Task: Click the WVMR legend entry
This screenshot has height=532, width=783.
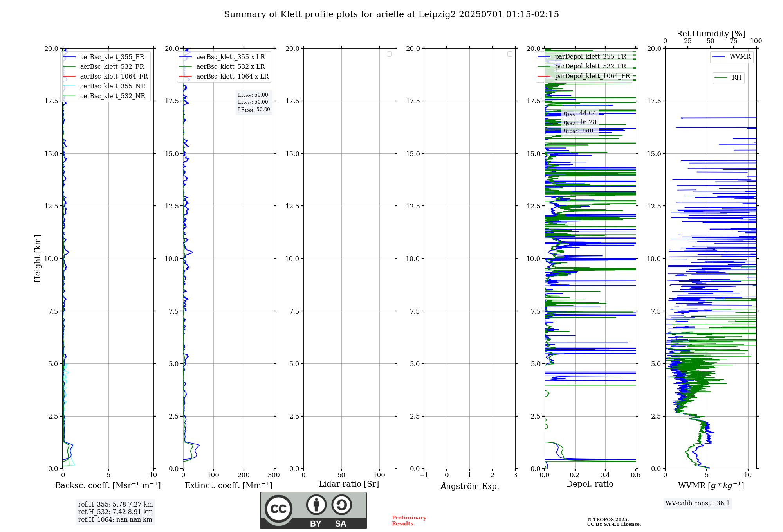Action: pyautogui.click(x=732, y=57)
